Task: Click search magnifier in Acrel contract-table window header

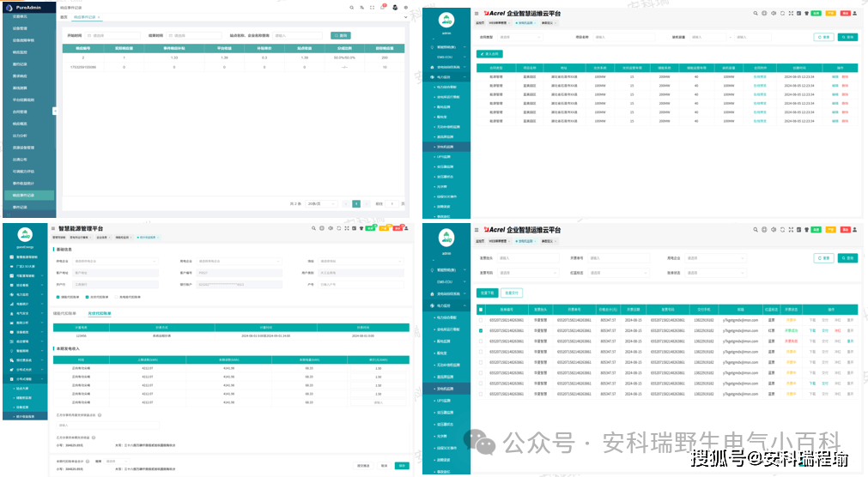Action: (755, 13)
